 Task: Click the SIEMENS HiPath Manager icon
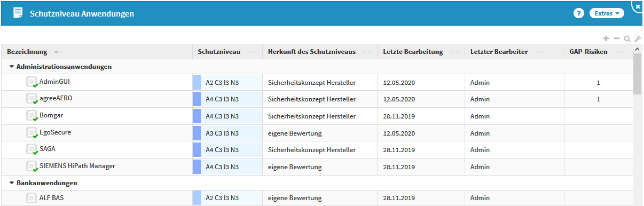click(x=32, y=167)
